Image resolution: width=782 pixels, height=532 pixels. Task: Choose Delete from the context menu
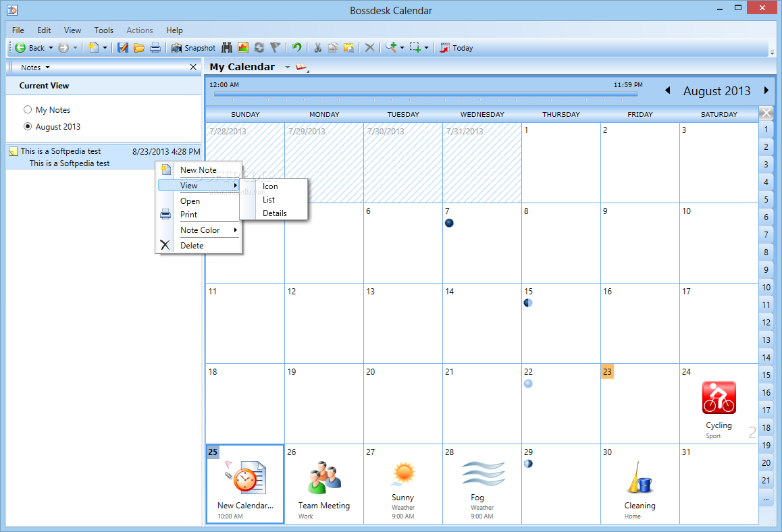(x=199, y=245)
